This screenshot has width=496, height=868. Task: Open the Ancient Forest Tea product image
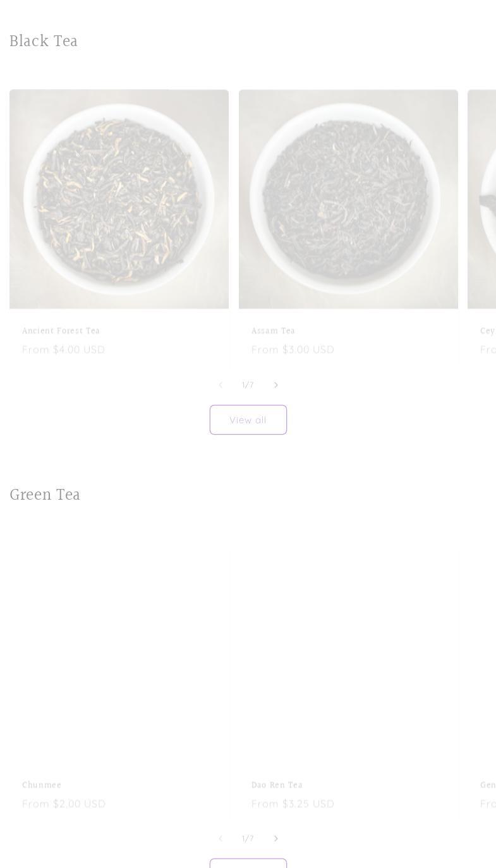(x=119, y=199)
